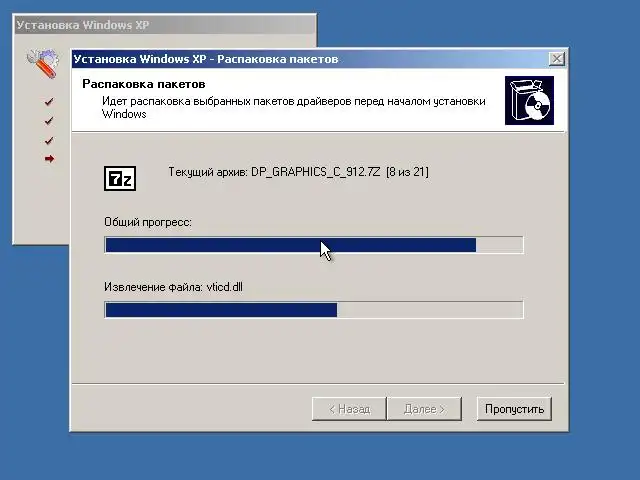This screenshot has height=480, width=640.
Task: Click the 7z archive icon
Action: click(120, 178)
